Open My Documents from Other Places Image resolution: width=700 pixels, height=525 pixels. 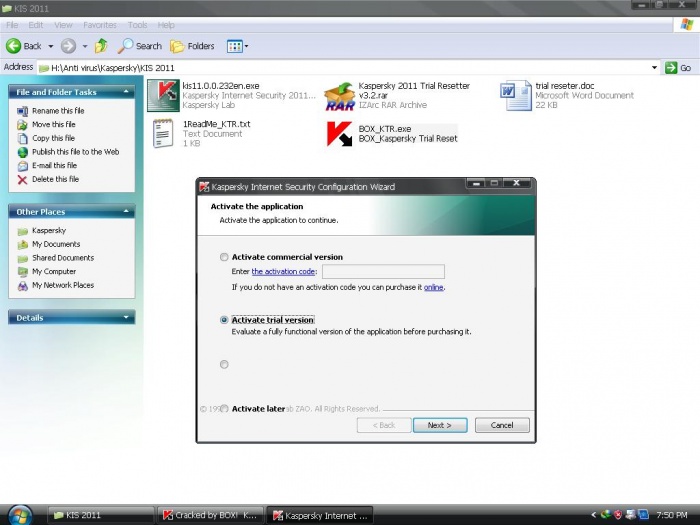coord(56,244)
